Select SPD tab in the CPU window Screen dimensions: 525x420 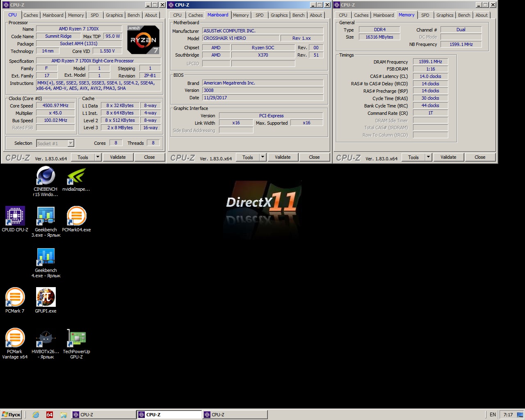point(95,15)
